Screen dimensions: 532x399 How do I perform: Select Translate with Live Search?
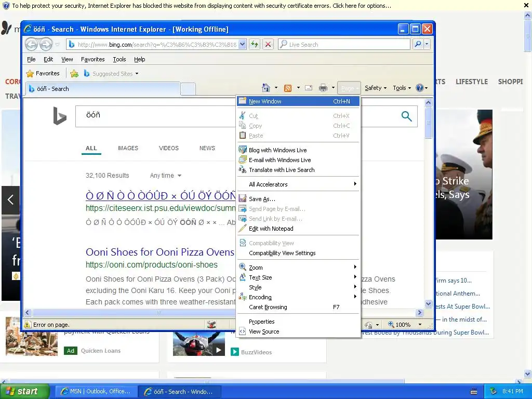[x=298, y=170]
